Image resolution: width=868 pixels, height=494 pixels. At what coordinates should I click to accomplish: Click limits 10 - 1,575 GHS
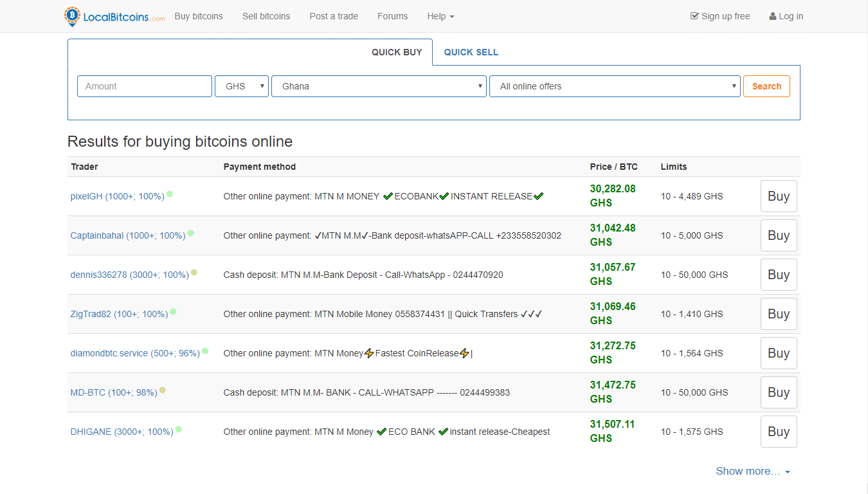692,432
